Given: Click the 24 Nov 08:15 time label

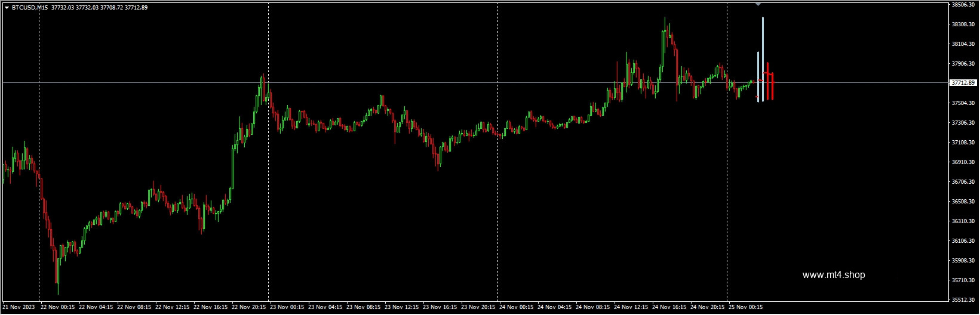Looking at the screenshot, I should (592, 308).
